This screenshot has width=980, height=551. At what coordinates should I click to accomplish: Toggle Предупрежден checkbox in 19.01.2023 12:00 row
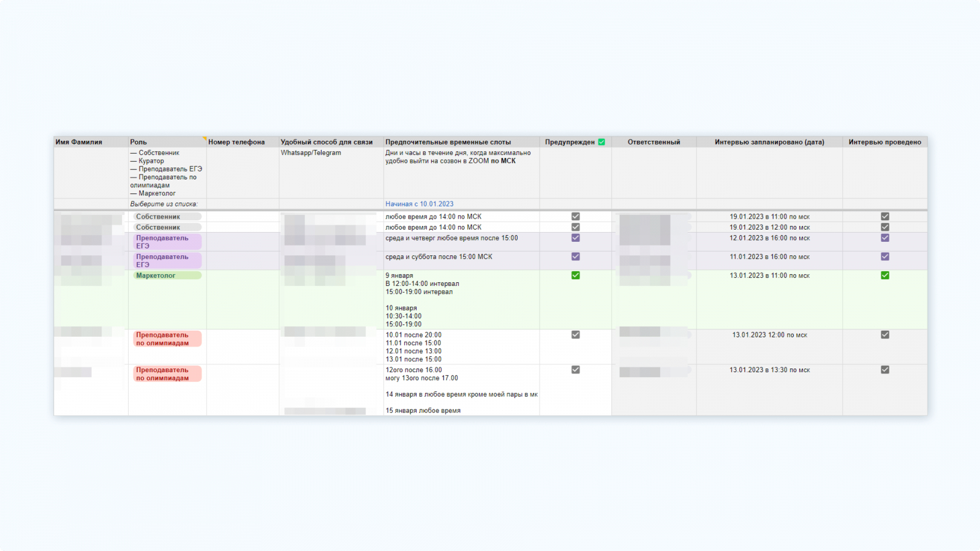[576, 227]
